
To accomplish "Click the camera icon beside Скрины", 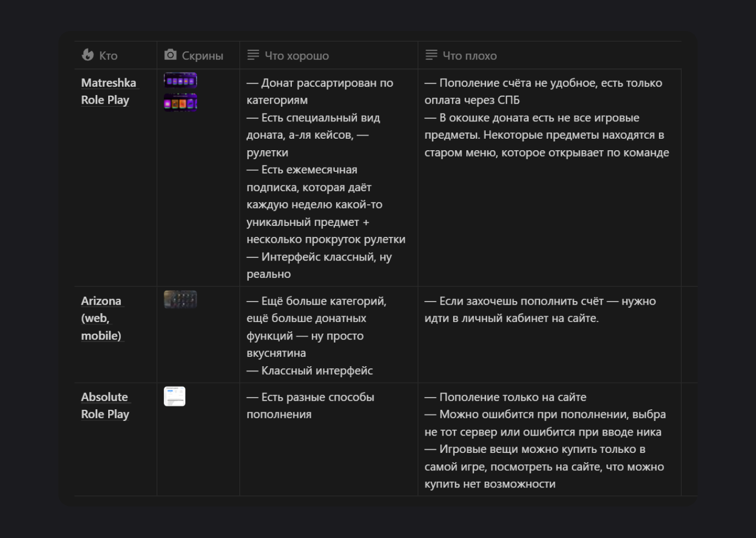I will (x=170, y=55).
